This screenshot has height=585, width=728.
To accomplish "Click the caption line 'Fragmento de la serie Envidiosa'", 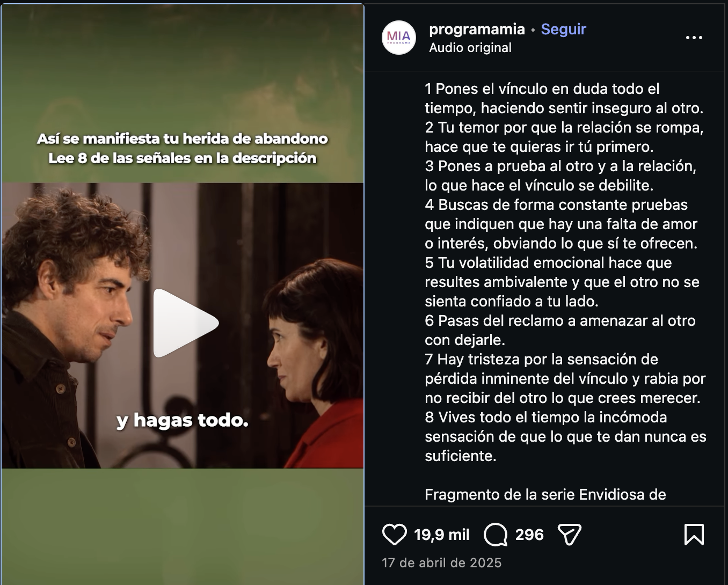I will (545, 494).
